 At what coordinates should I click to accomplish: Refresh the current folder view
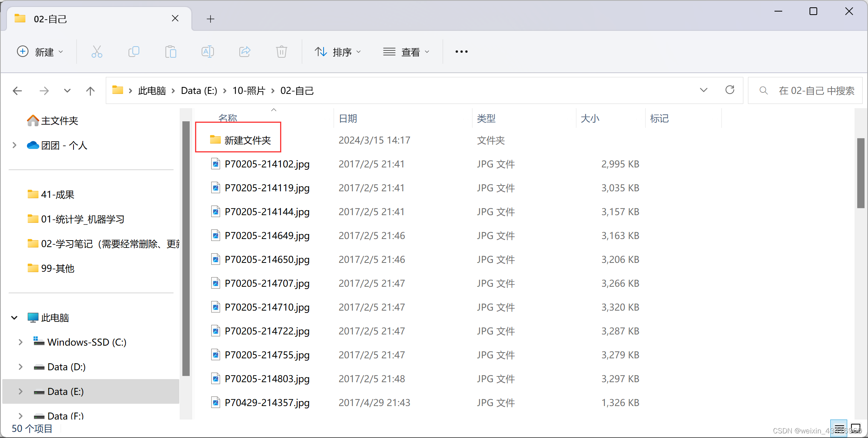coord(729,90)
